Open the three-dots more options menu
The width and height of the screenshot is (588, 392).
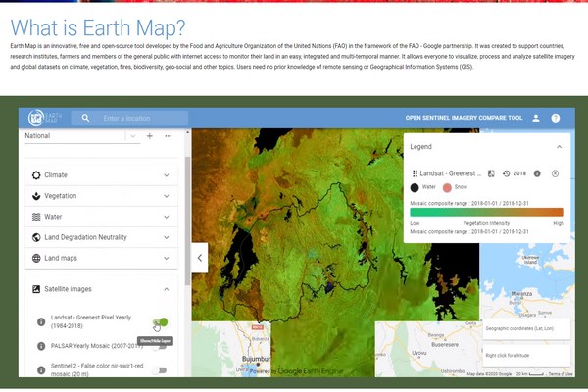pos(169,136)
